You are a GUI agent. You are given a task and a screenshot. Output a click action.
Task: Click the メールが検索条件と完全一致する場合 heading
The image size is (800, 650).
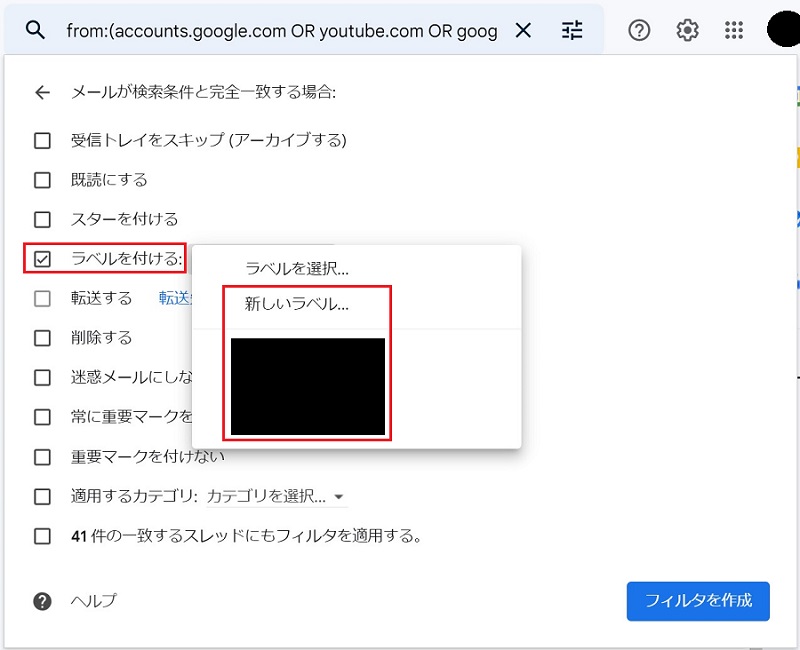click(x=204, y=92)
